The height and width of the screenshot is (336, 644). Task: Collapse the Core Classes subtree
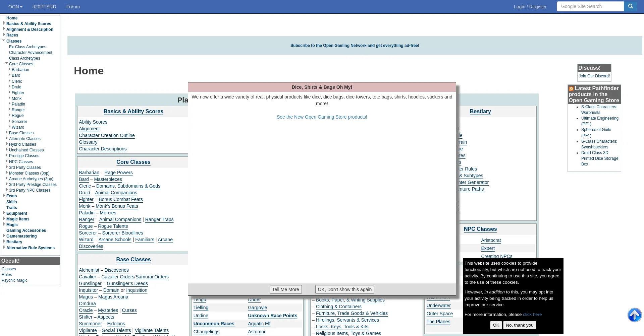coord(6,63)
